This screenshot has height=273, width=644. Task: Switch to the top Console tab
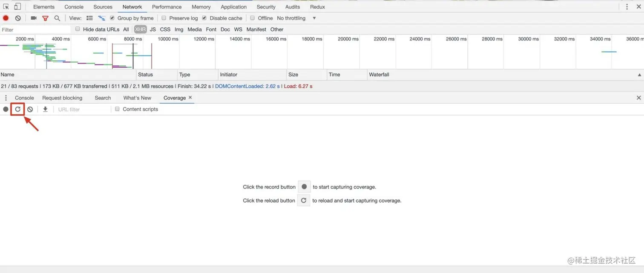(74, 7)
